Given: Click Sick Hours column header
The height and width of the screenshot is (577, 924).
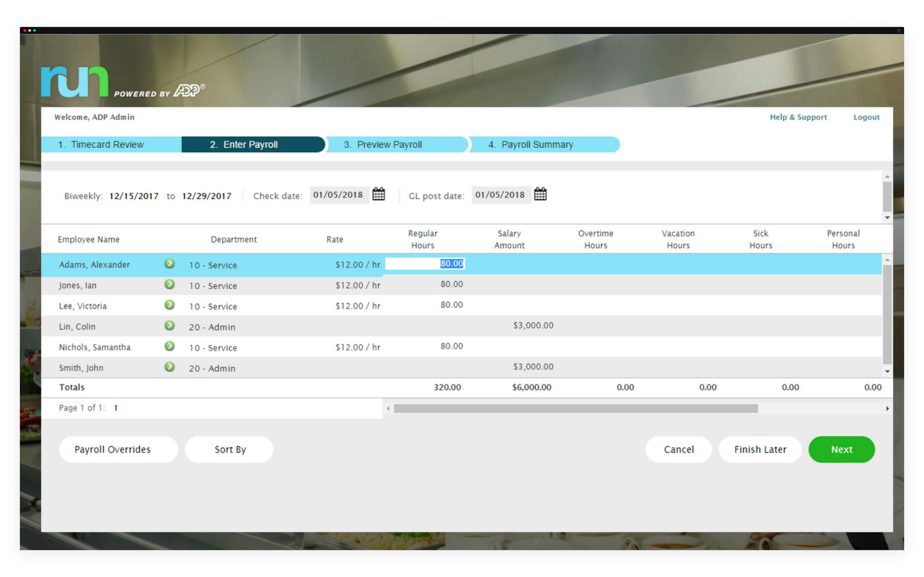Looking at the screenshot, I should click(760, 239).
